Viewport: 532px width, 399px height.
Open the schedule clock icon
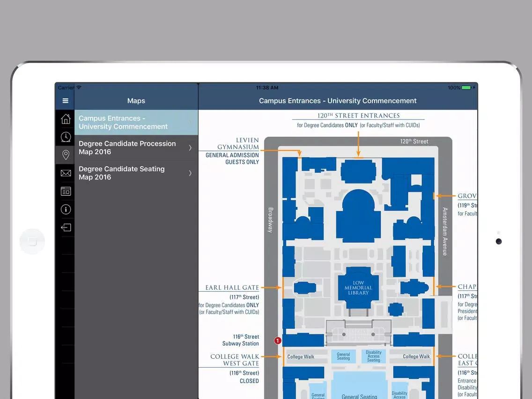(x=66, y=137)
